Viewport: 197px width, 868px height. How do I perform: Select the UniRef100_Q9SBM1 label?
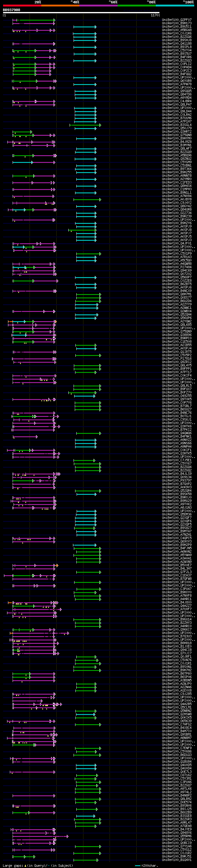click(177, 735)
